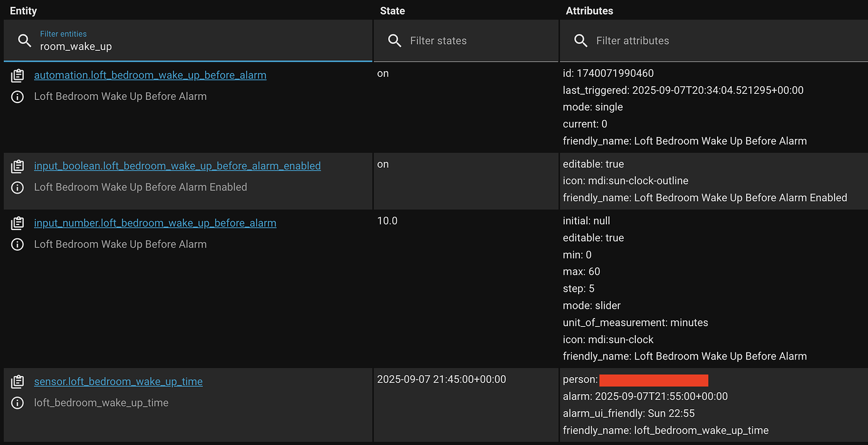Viewport: 868px width, 445px height.
Task: Open the sensor.loft_bedroom_wake_up_time entity link
Action: (x=118, y=381)
